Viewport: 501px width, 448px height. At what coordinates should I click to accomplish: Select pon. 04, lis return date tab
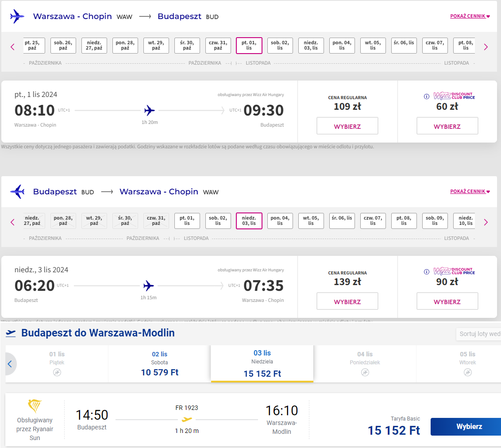click(280, 221)
